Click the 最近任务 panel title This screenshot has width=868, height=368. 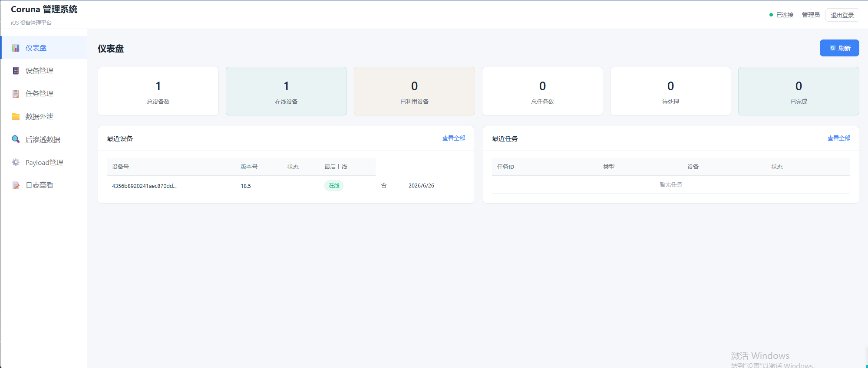(505, 138)
